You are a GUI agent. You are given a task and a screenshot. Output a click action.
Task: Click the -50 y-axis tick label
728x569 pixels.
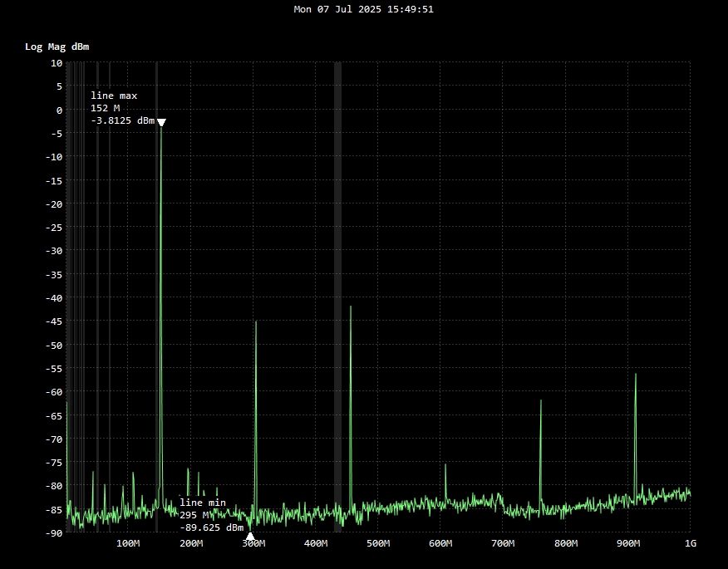tap(54, 345)
